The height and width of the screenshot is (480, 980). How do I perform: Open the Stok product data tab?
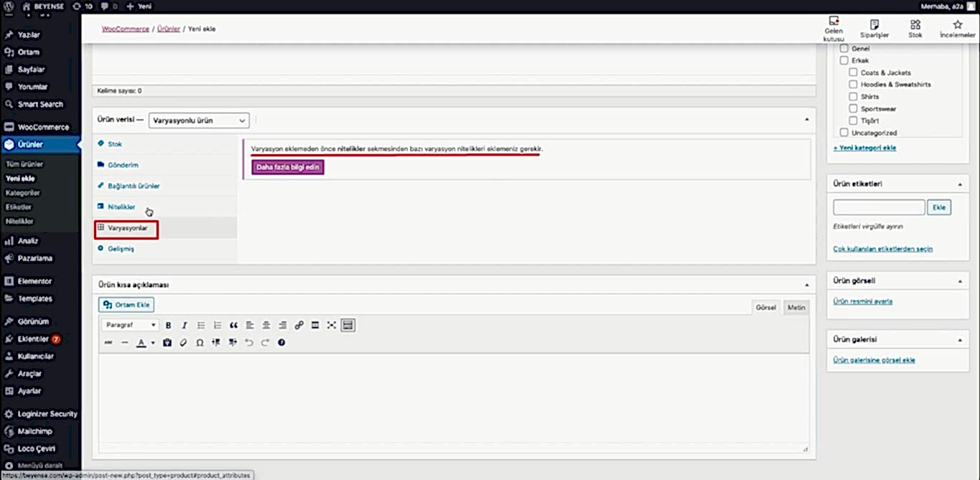point(165,144)
